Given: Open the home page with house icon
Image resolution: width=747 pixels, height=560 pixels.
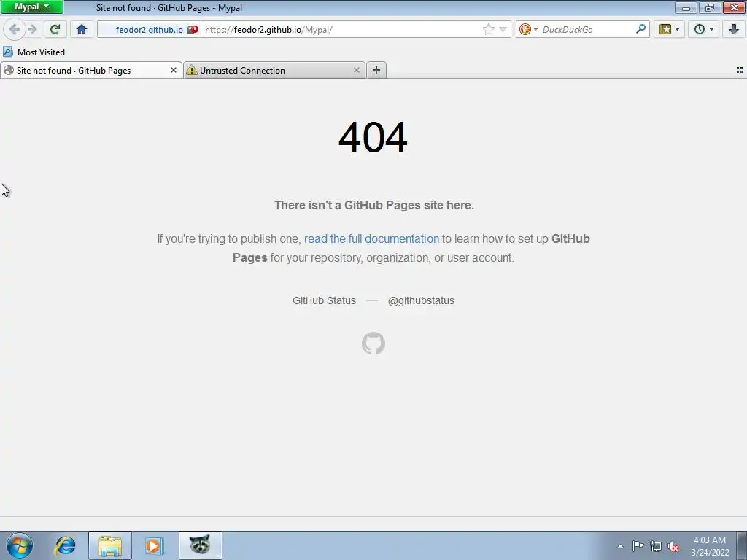Looking at the screenshot, I should [x=82, y=29].
